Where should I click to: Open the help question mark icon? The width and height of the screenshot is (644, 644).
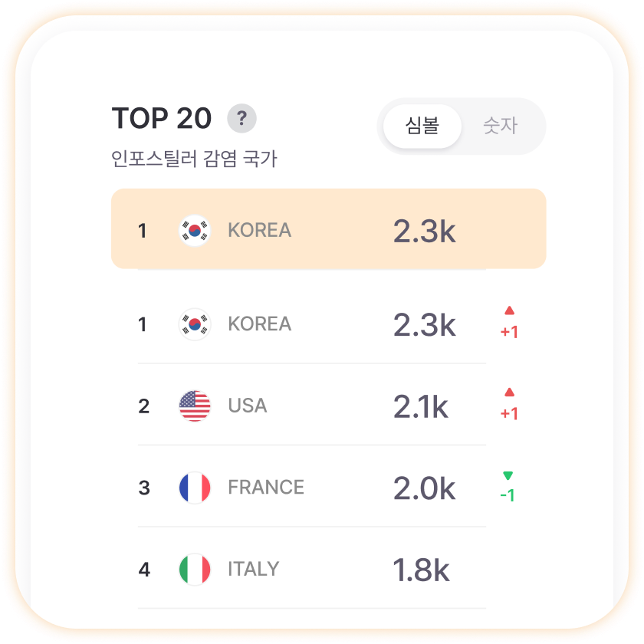pyautogui.click(x=242, y=118)
